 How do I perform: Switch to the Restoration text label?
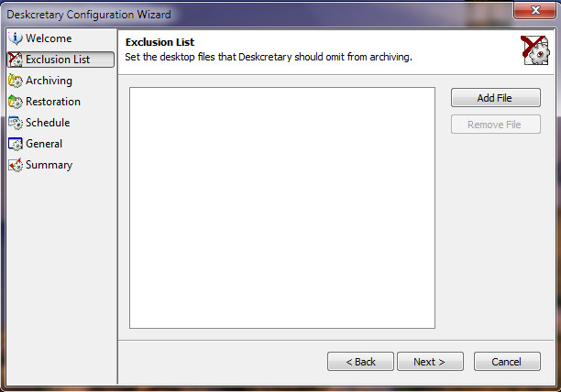(53, 102)
